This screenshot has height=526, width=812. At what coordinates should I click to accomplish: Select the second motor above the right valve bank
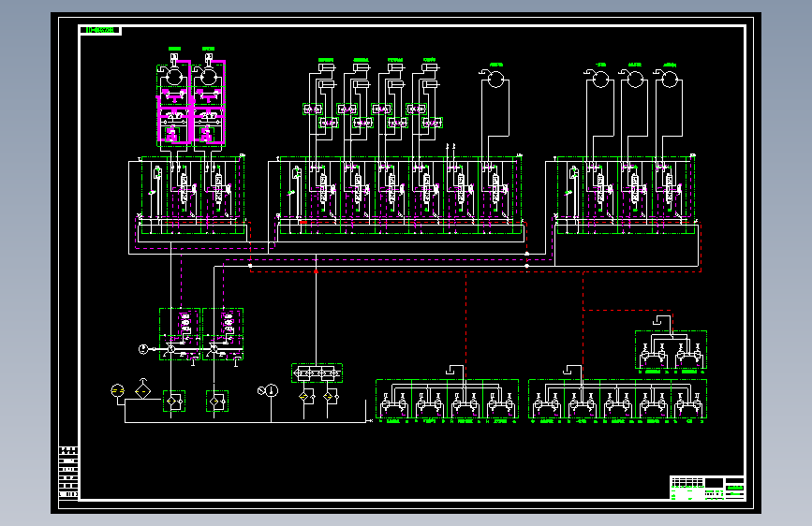coord(634,79)
